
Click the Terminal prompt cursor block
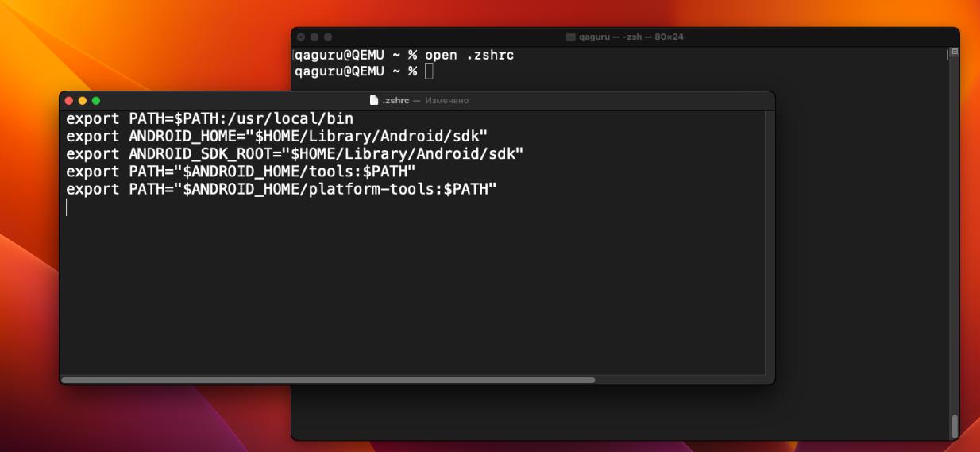[429, 72]
